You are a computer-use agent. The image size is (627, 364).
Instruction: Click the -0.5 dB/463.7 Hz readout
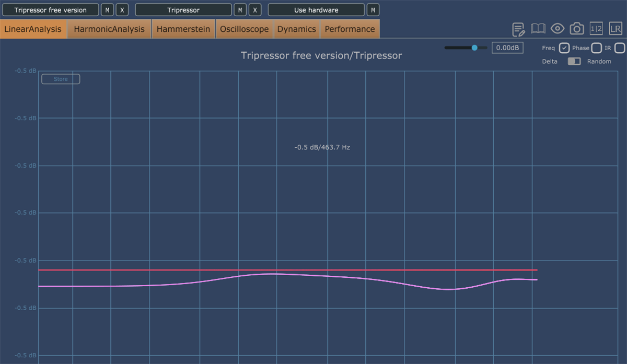click(x=322, y=147)
